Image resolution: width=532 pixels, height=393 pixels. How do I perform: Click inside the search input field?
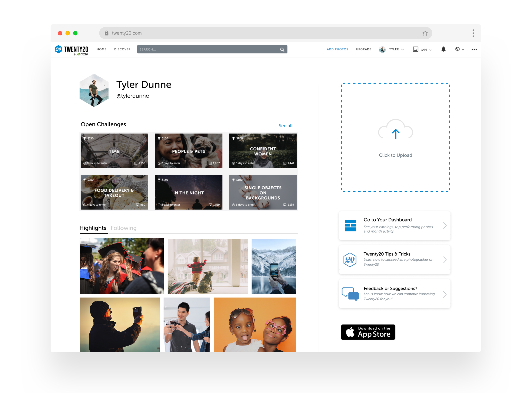(207, 49)
